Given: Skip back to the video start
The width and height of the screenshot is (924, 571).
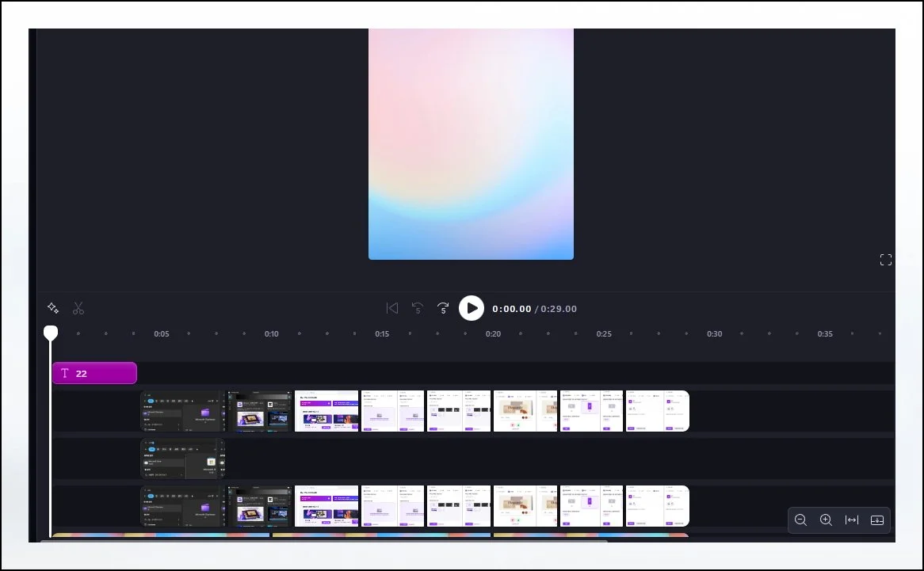Looking at the screenshot, I should click(391, 308).
